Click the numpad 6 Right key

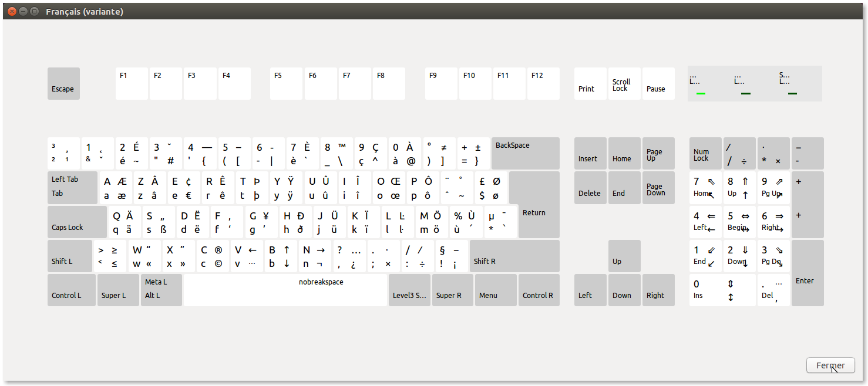[x=773, y=221]
